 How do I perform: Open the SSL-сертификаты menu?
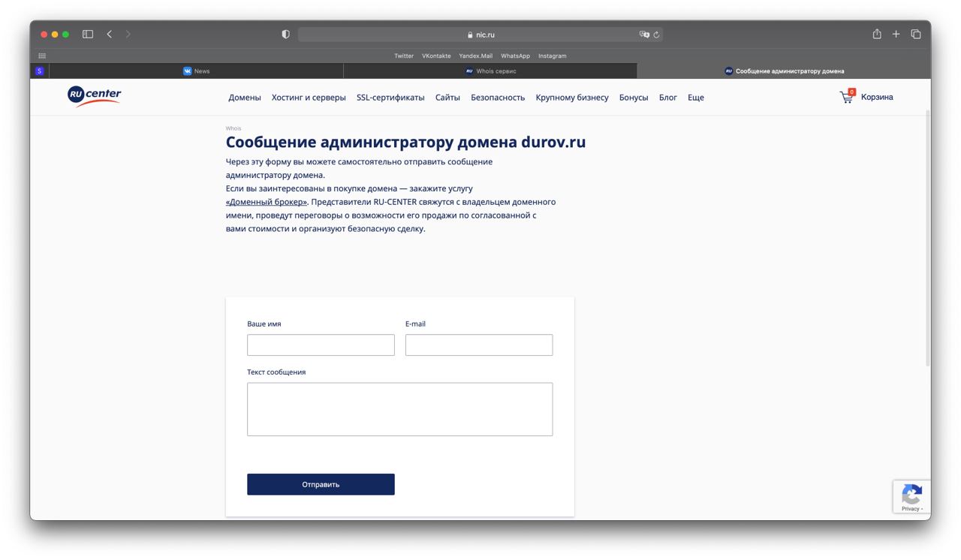(x=390, y=98)
